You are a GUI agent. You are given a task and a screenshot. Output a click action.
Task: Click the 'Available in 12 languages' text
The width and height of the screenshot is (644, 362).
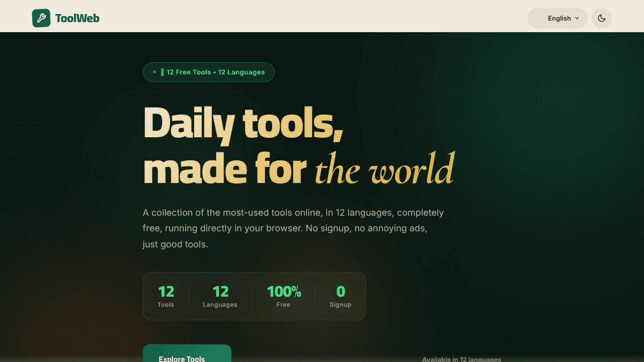[x=461, y=359]
